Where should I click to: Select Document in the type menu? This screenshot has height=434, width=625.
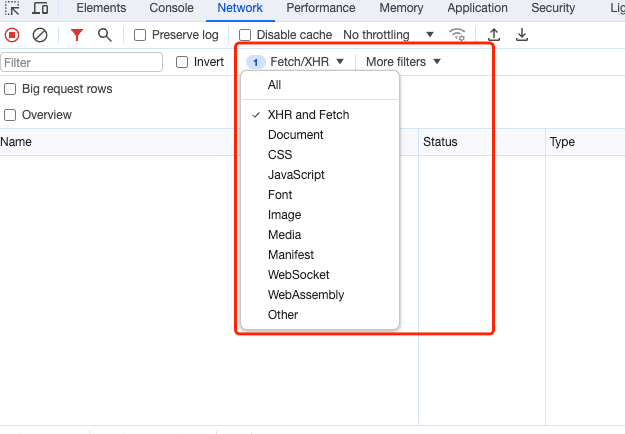320,135
